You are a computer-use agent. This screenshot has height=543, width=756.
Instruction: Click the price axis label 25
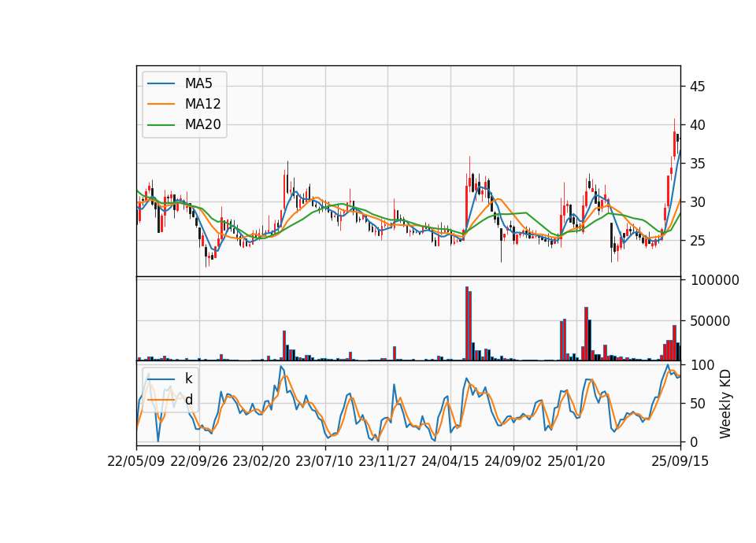click(697, 241)
